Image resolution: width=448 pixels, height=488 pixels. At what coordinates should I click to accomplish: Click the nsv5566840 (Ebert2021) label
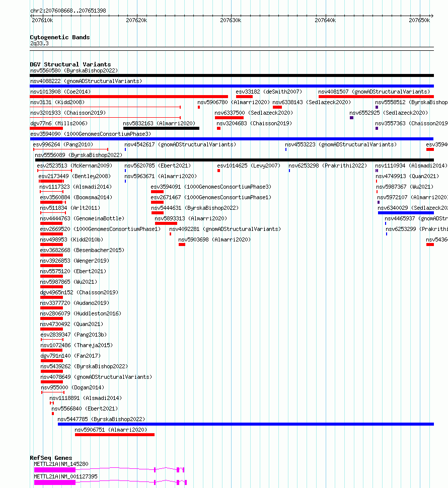[x=85, y=409]
